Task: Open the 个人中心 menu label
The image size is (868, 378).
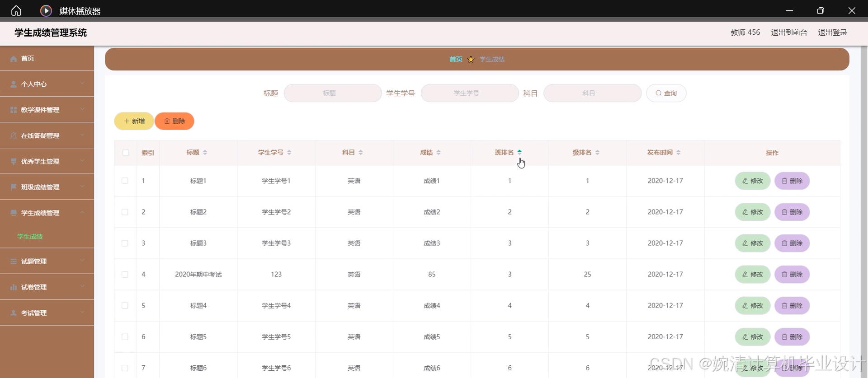Action: [x=34, y=84]
